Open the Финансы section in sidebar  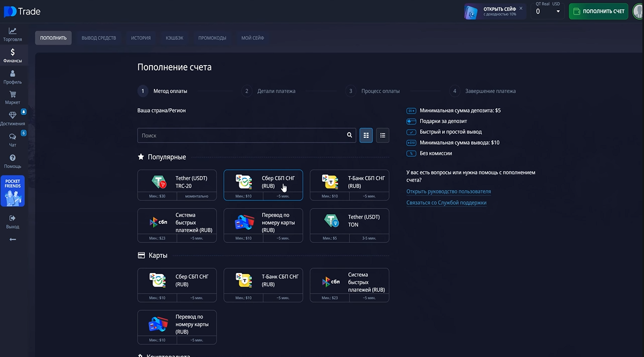point(12,55)
